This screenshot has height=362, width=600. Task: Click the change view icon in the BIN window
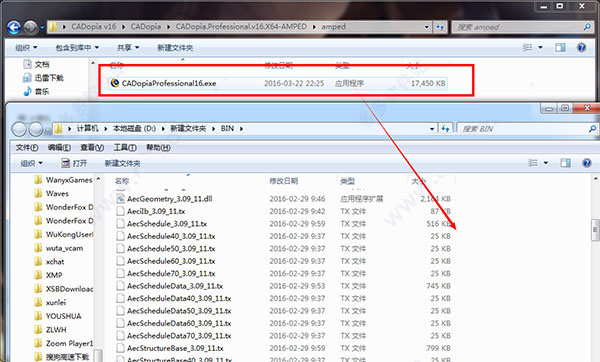[x=533, y=163]
